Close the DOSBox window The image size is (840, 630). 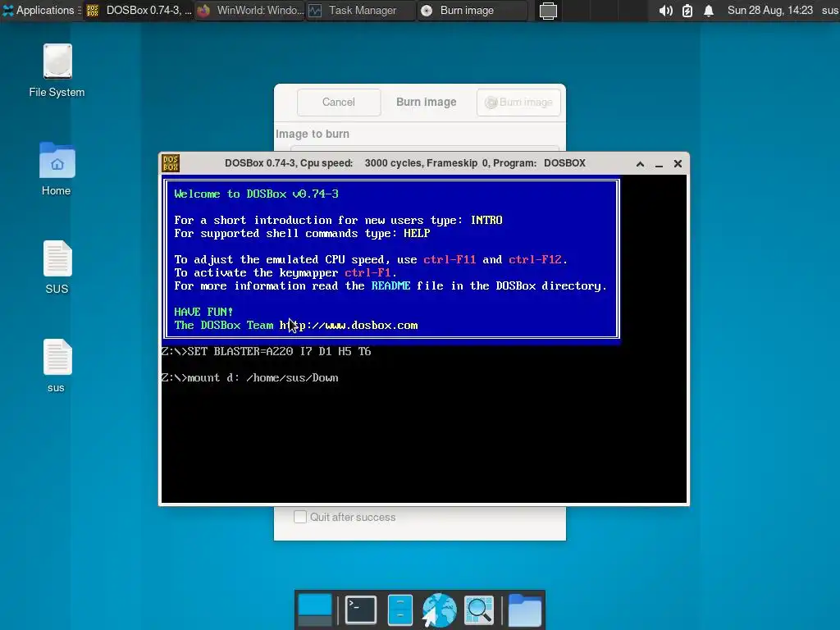678,164
